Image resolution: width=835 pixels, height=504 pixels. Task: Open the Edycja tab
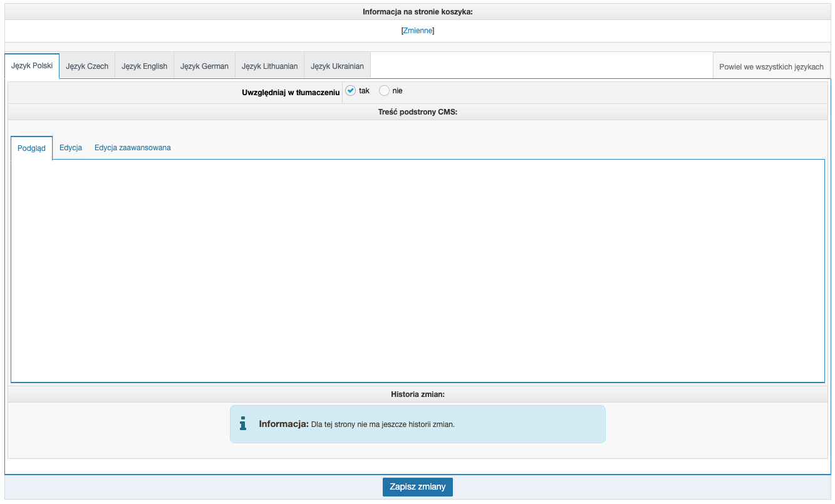point(71,148)
